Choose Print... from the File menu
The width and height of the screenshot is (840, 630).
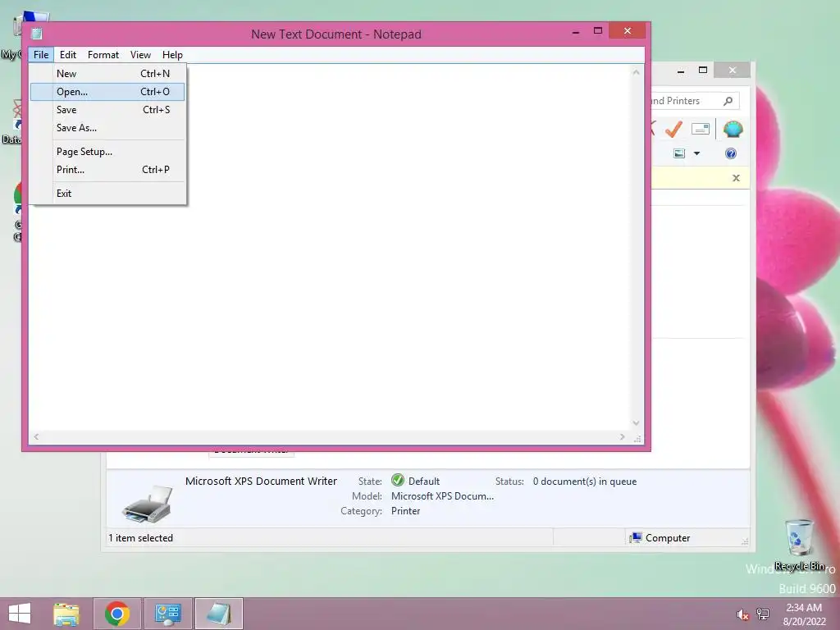107,170
